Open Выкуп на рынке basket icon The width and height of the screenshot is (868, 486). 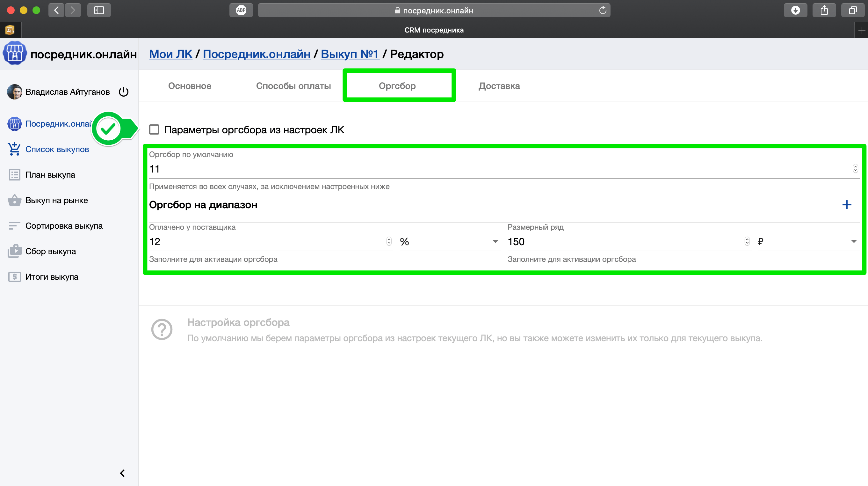tap(14, 200)
